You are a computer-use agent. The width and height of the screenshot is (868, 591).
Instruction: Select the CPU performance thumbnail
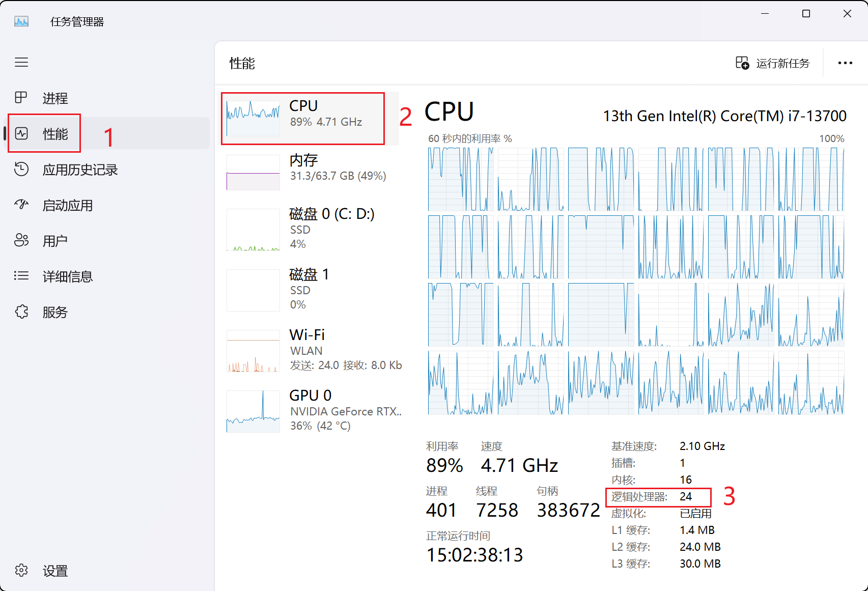click(253, 118)
